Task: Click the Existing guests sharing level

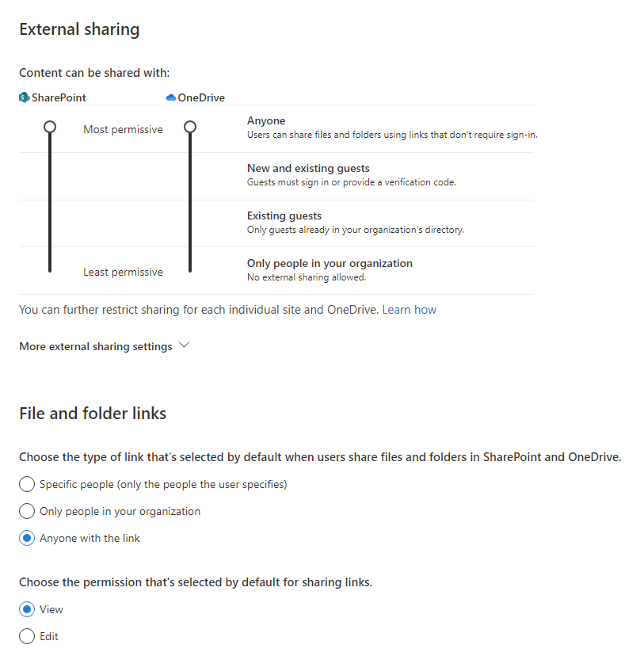Action: coord(284,216)
